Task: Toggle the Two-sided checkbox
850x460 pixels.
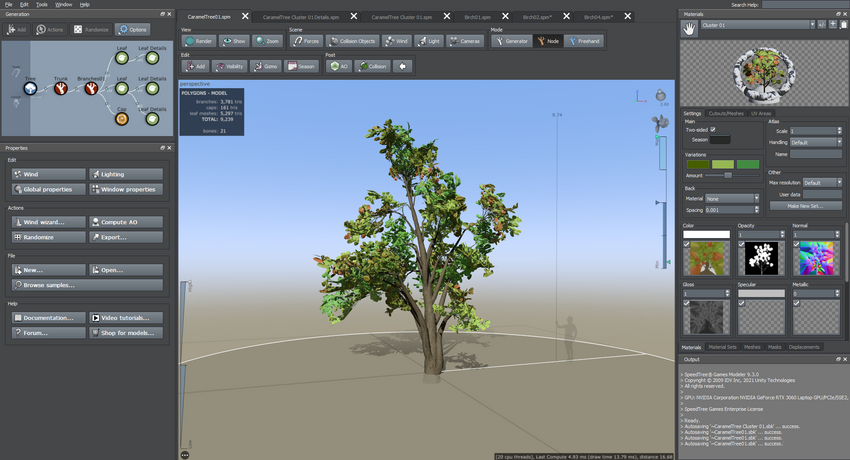Action: 712,130
